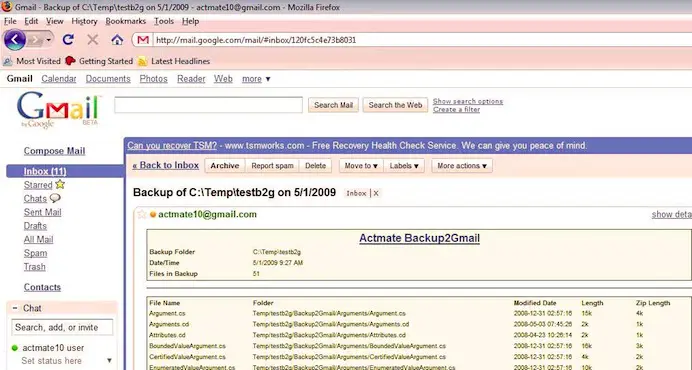692x370 pixels.
Task: Click the show details link
Action: pos(672,215)
